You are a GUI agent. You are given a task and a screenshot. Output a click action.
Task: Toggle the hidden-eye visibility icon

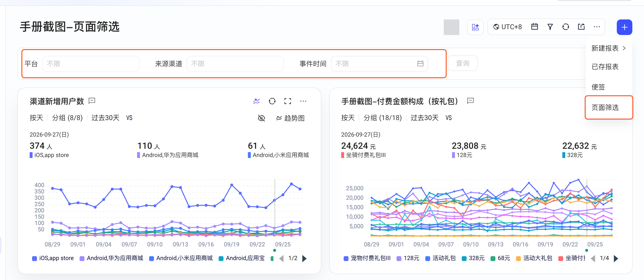(x=261, y=118)
